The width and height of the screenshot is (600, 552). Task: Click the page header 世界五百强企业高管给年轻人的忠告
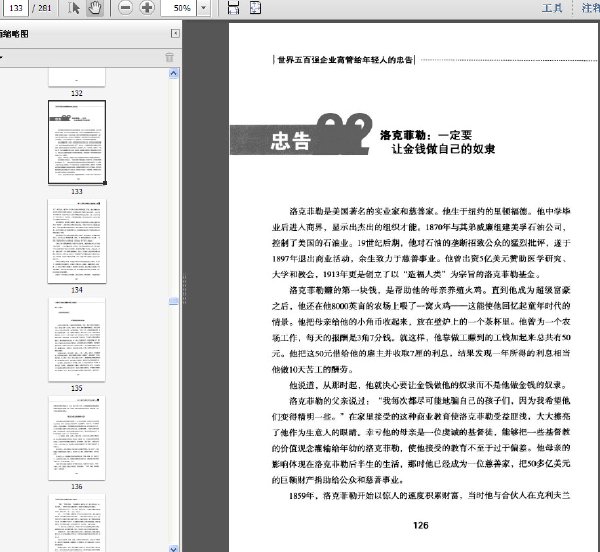coord(345,60)
